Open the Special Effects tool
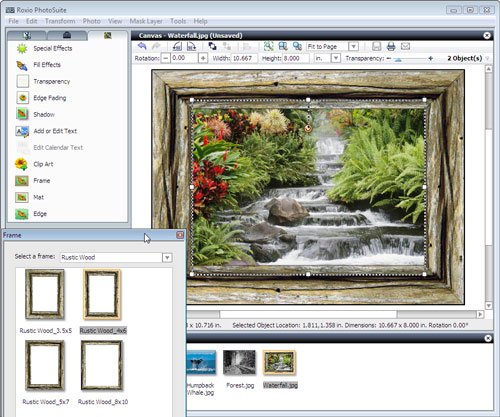This screenshot has height=417, width=500. (53, 48)
